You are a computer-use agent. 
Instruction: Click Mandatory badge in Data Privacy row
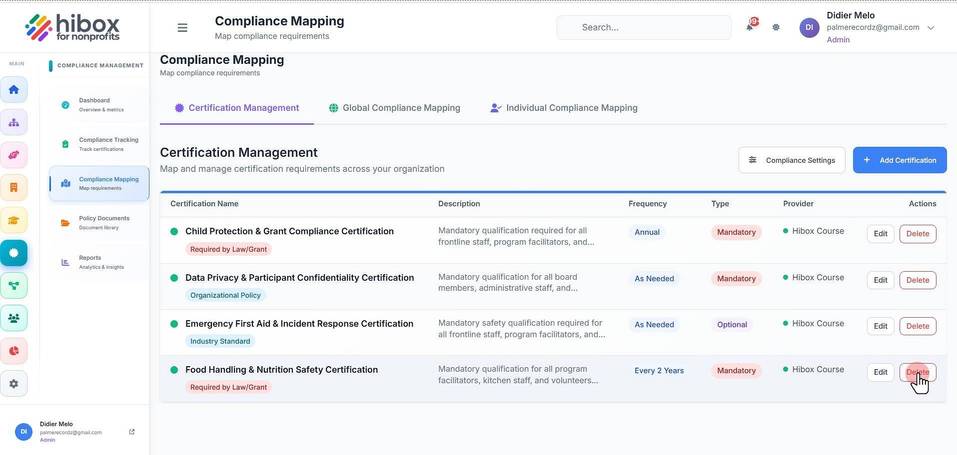click(736, 278)
